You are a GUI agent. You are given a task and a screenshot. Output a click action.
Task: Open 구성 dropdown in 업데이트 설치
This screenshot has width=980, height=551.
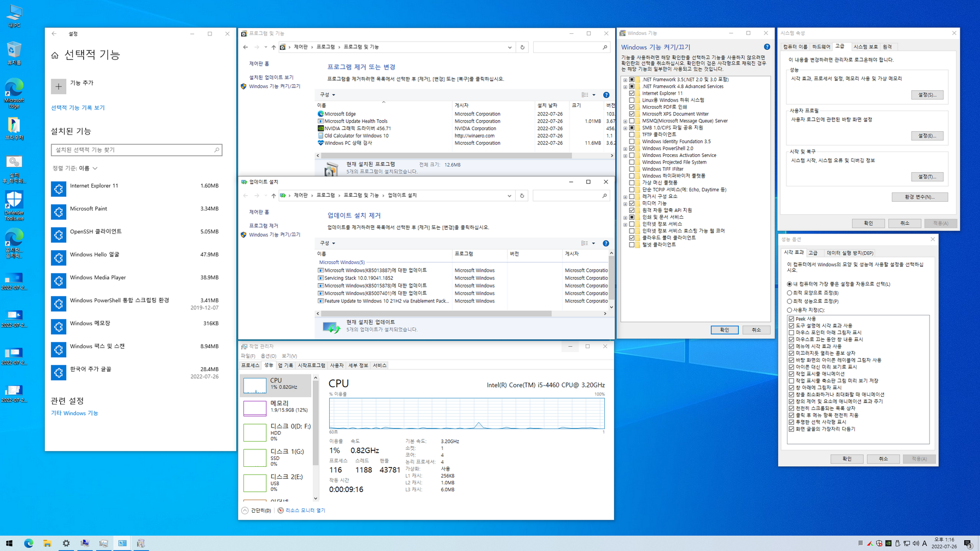[327, 243]
